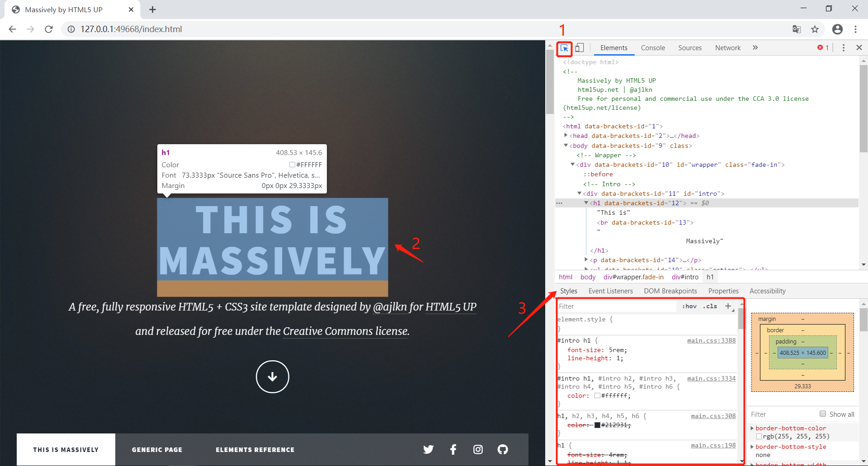Viewport: 868px width, 466px height.
Task: Click the rgb(255, 255, 255) computed swatch
Action: tap(759, 436)
